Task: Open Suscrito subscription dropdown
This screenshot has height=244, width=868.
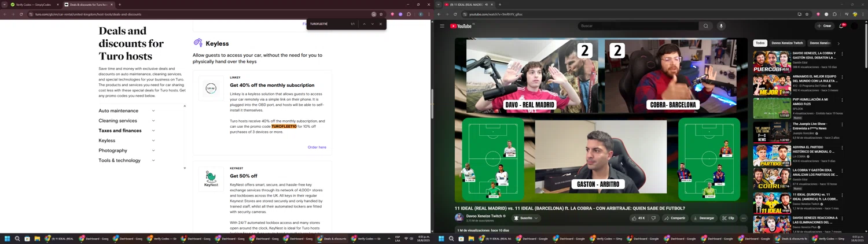Action: click(x=526, y=218)
